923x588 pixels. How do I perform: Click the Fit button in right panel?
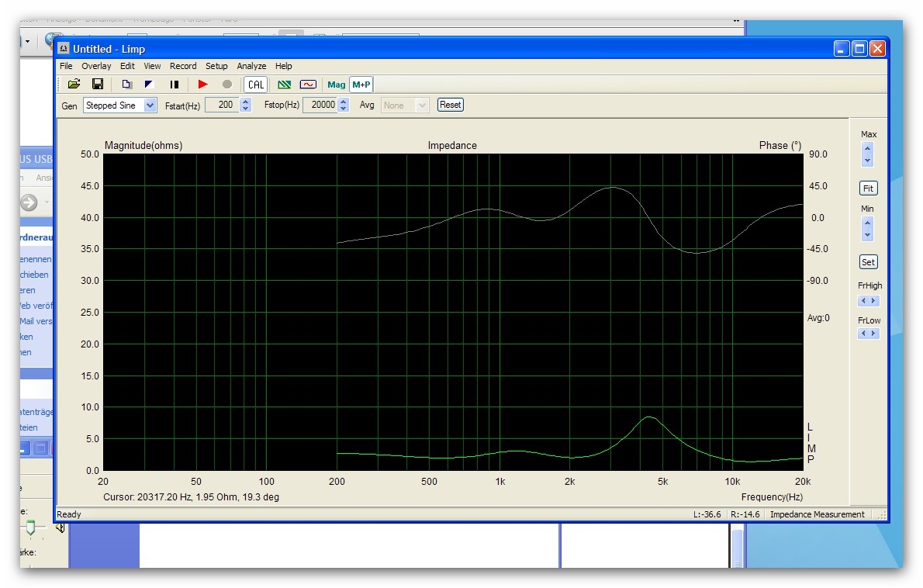[868, 189]
